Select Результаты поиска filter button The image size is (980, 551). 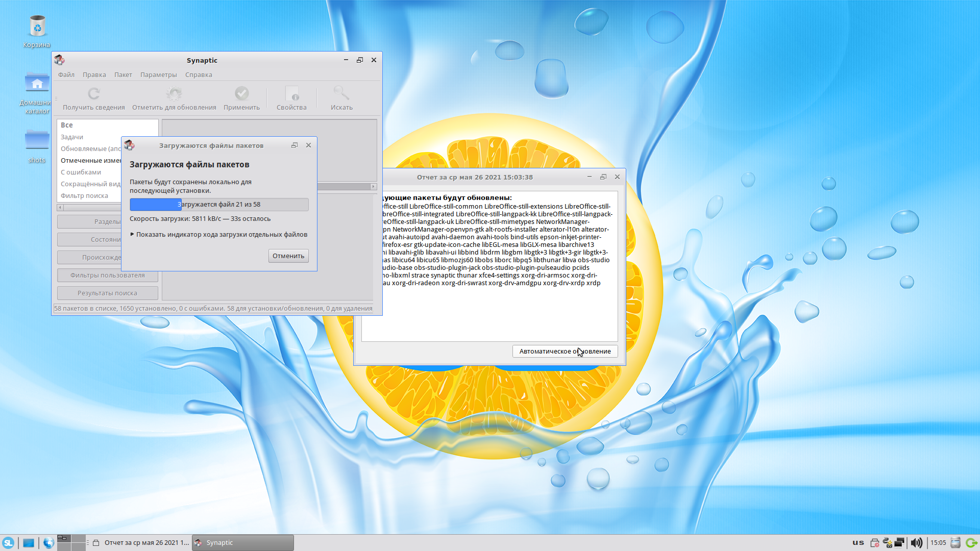[x=107, y=293]
